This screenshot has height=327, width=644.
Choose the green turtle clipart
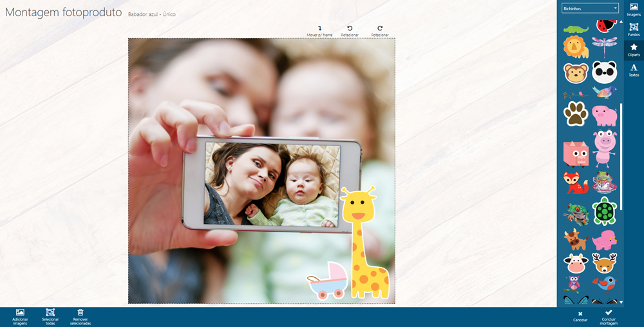(604, 211)
